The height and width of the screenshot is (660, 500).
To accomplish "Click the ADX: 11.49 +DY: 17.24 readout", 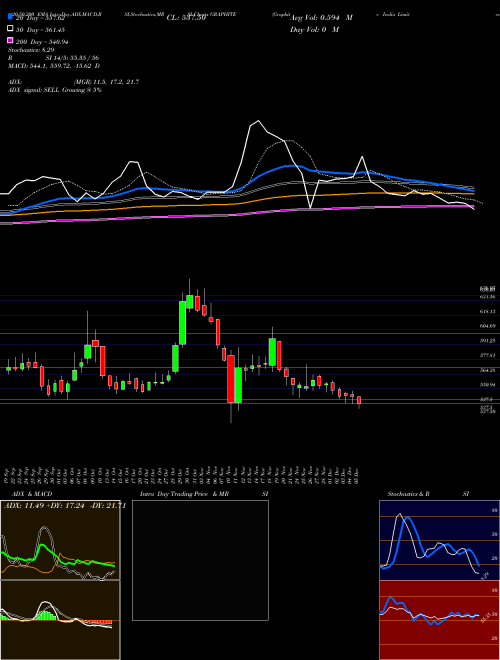I will tap(65, 506).
